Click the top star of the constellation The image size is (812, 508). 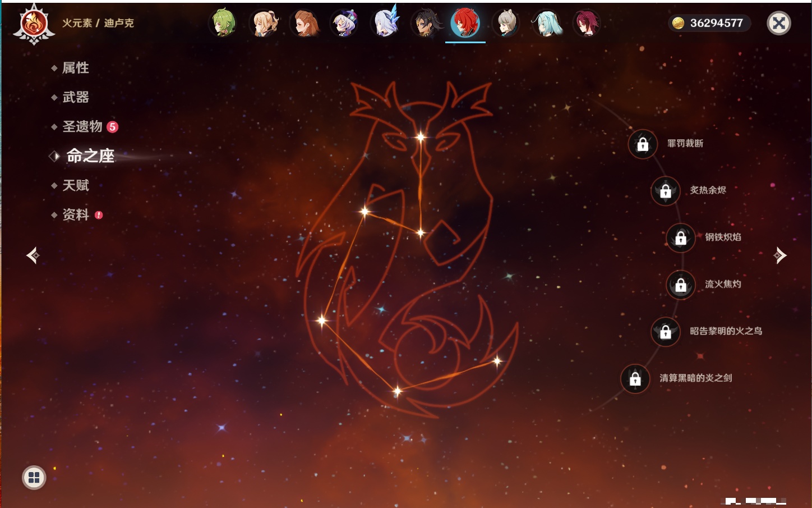[x=420, y=136]
